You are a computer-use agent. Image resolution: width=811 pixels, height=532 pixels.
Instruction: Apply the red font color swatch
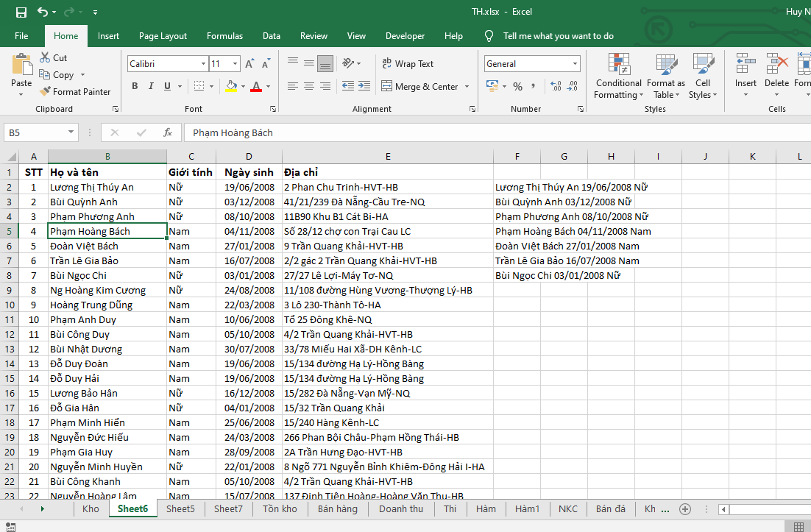(255, 87)
